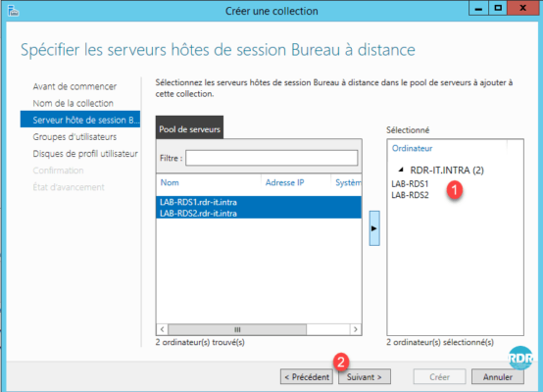Click scrollbar left arrow in server pool
Viewport: 543px width, 392px height.
click(x=163, y=329)
